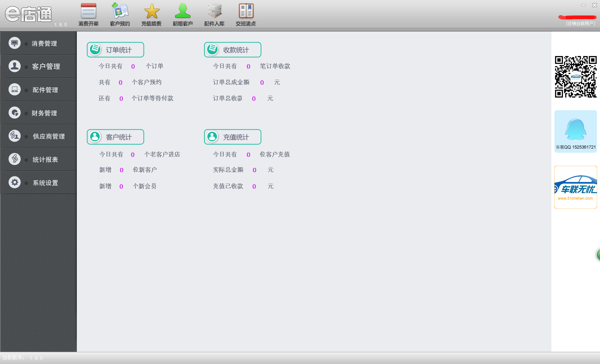Screen dimensions: 600x364
Task: Click the 系统设置 gear icon
Action: click(15, 183)
